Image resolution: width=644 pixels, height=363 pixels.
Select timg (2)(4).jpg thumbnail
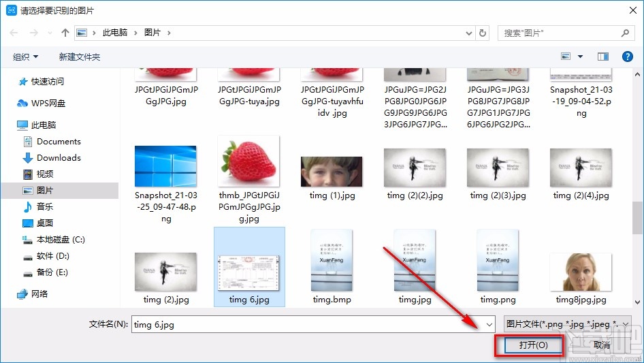581,168
